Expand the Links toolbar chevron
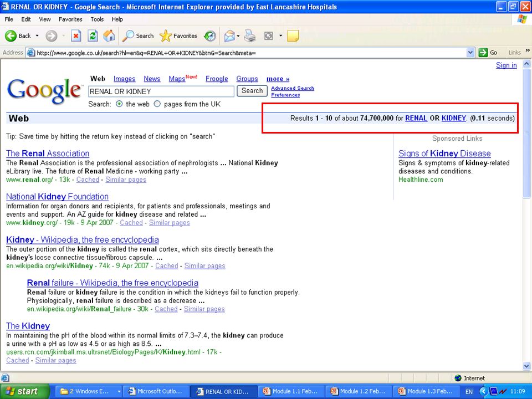 [528, 50]
